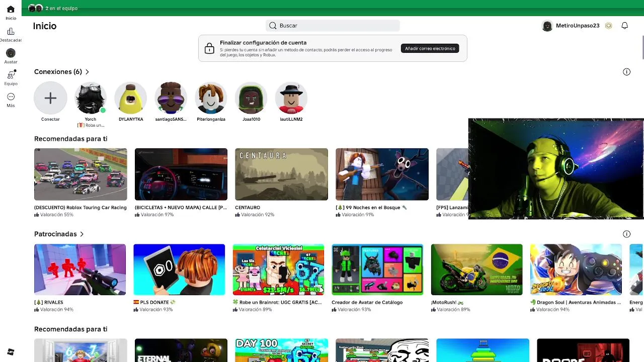Click the '2 en el equipo' label
Image resolution: width=644 pixels, height=362 pixels.
61,8
